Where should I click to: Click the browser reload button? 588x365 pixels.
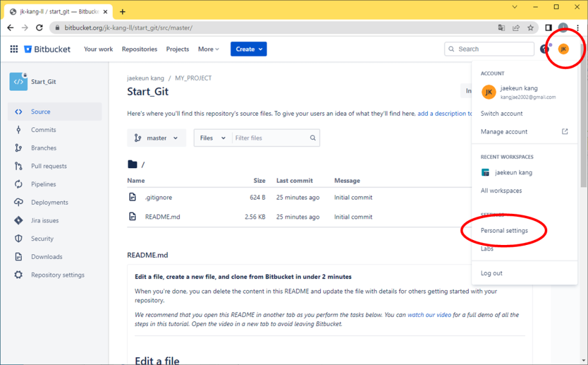click(40, 27)
